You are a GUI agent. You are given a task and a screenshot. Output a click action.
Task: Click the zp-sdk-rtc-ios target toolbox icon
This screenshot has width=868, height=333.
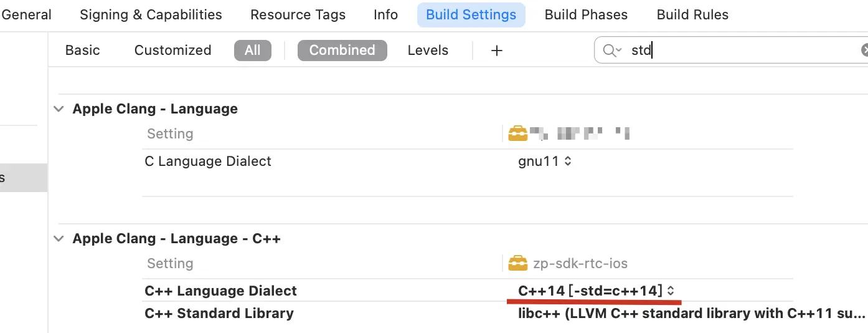[x=517, y=264]
